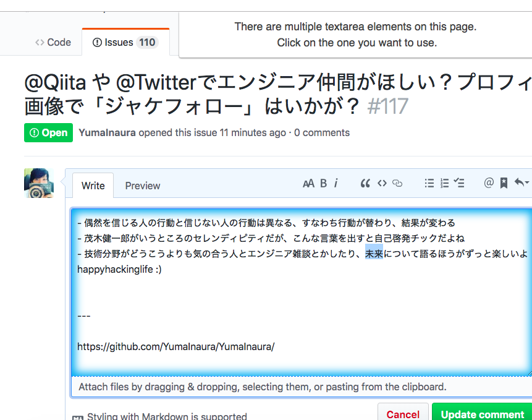Switch to the Write tab
This screenshot has width=532, height=420.
coord(93,186)
